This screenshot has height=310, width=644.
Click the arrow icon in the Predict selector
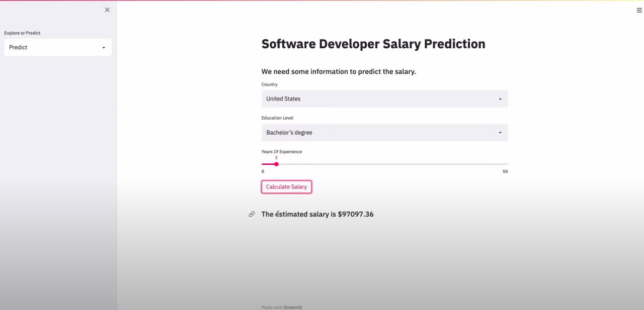[x=104, y=48]
